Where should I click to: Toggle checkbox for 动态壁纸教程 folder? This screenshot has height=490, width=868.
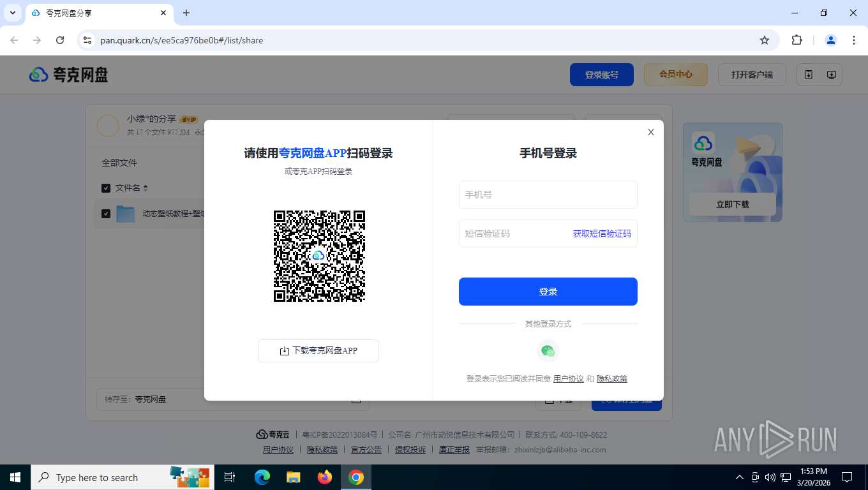(x=106, y=214)
